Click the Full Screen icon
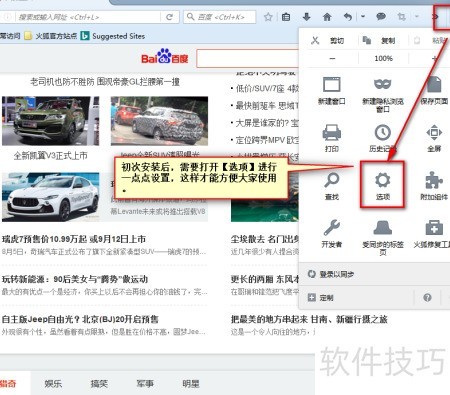The height and width of the screenshot is (395, 450). [x=434, y=133]
